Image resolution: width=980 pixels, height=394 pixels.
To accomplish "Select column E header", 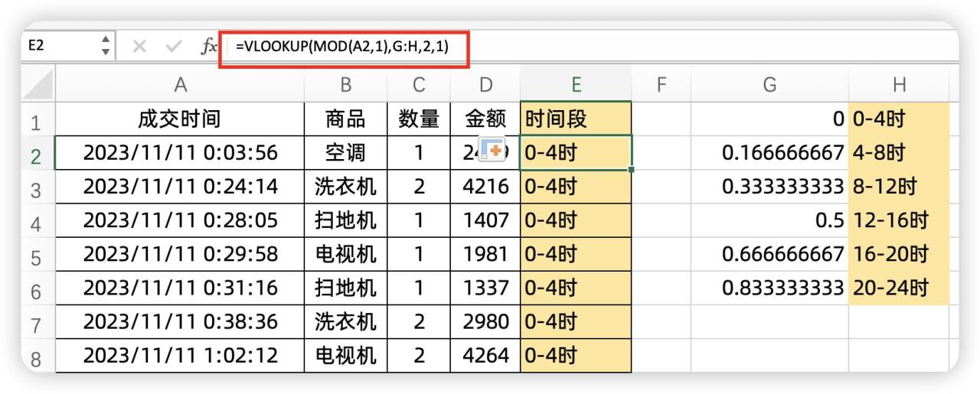I will [x=576, y=83].
